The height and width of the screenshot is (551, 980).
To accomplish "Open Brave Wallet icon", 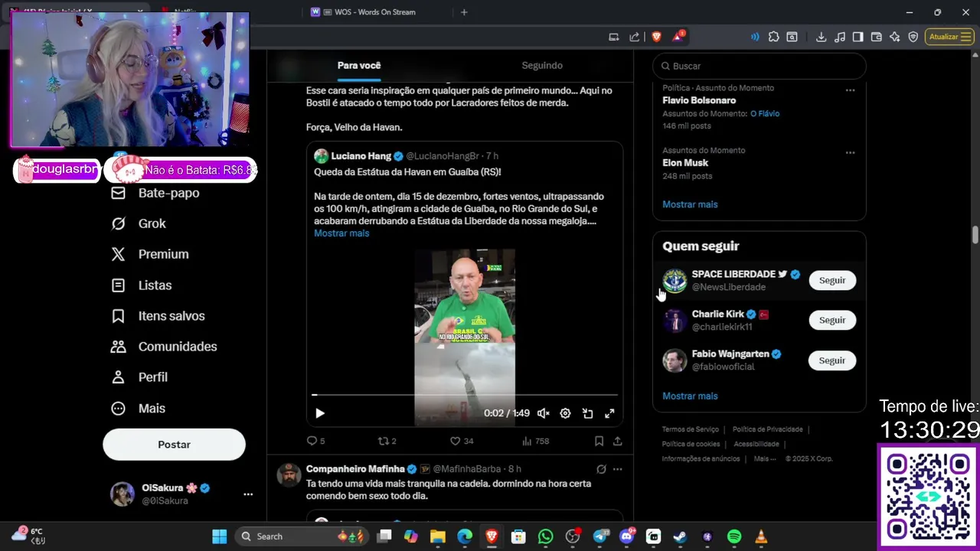I will pos(877,37).
